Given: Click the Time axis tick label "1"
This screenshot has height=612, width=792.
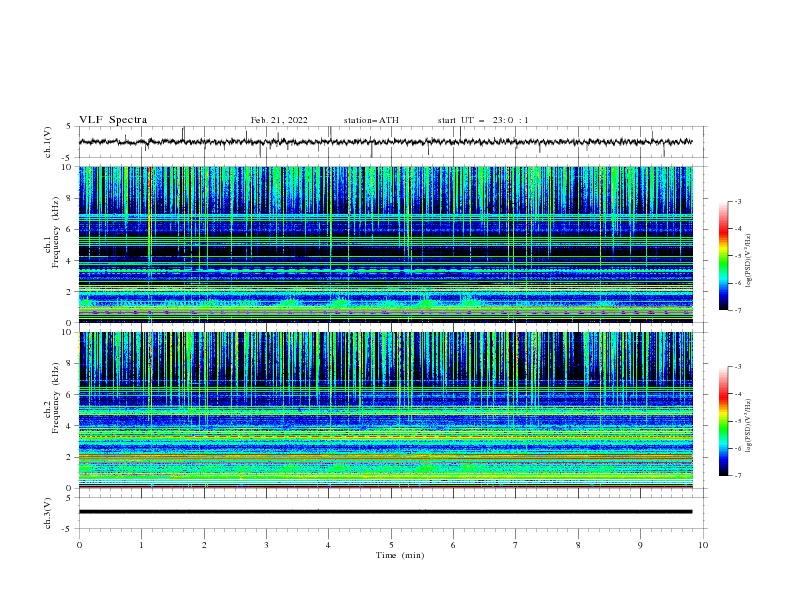Looking at the screenshot, I should (x=141, y=545).
